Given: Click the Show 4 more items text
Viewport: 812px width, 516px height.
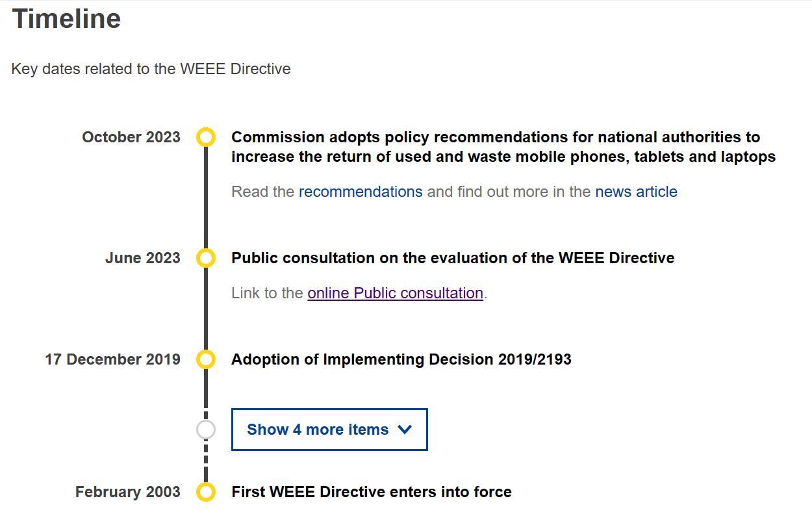Looking at the screenshot, I should (x=318, y=430).
